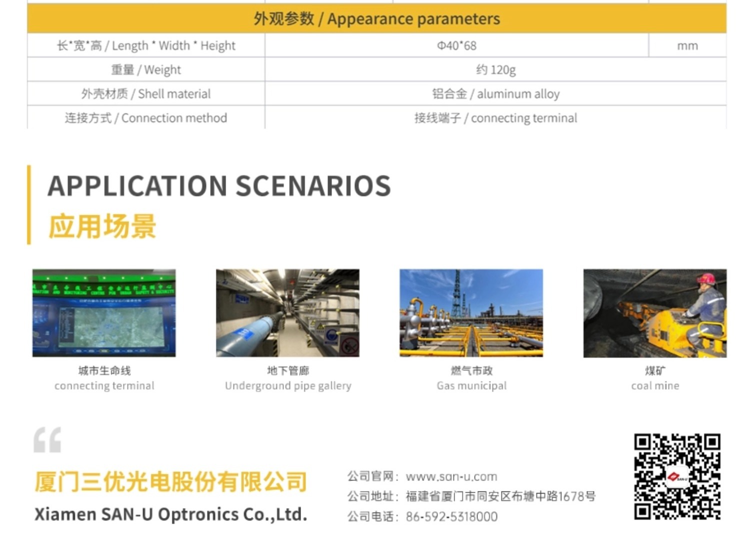Visit the www.san-u.com website link

[451, 476]
